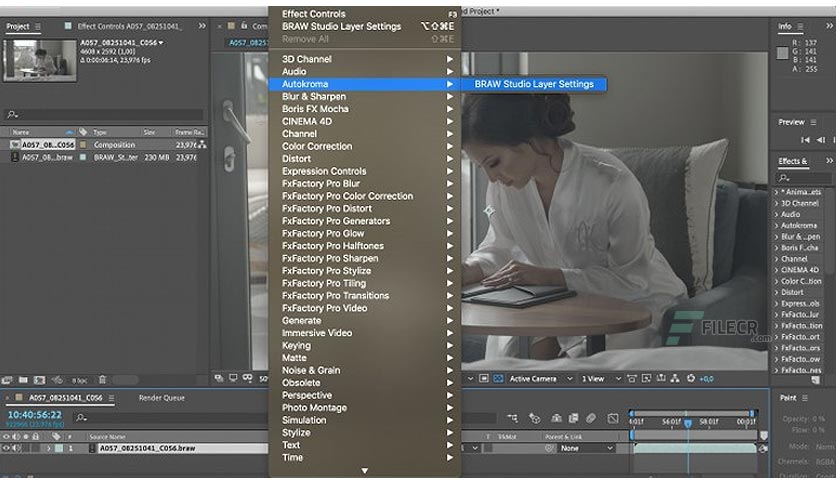Create new bin icon in Effects panel
Screen dimensions: 836x484
click(815, 380)
